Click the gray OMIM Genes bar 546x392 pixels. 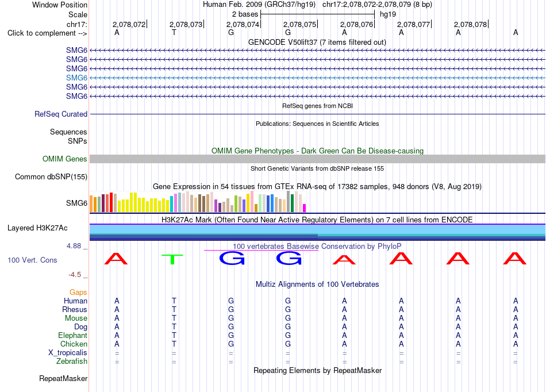(x=317, y=159)
